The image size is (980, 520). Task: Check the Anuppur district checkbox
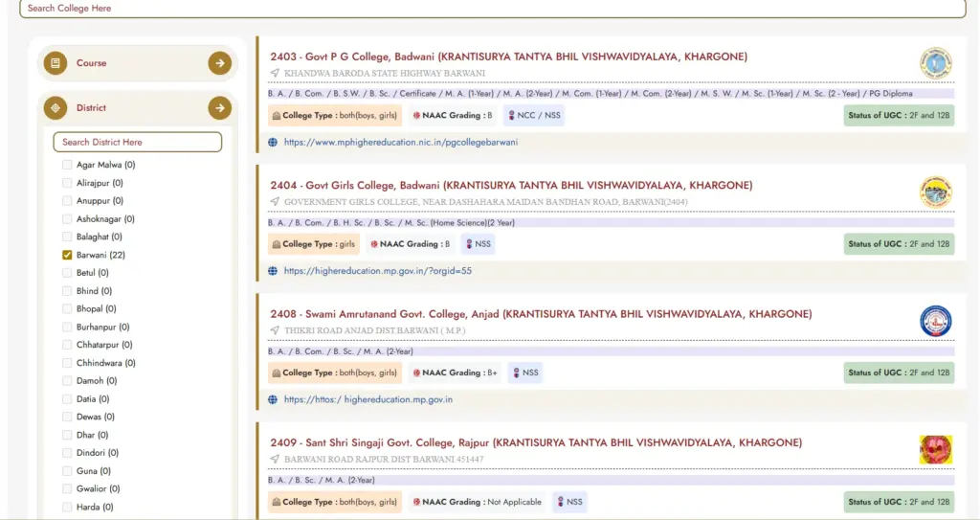click(67, 201)
